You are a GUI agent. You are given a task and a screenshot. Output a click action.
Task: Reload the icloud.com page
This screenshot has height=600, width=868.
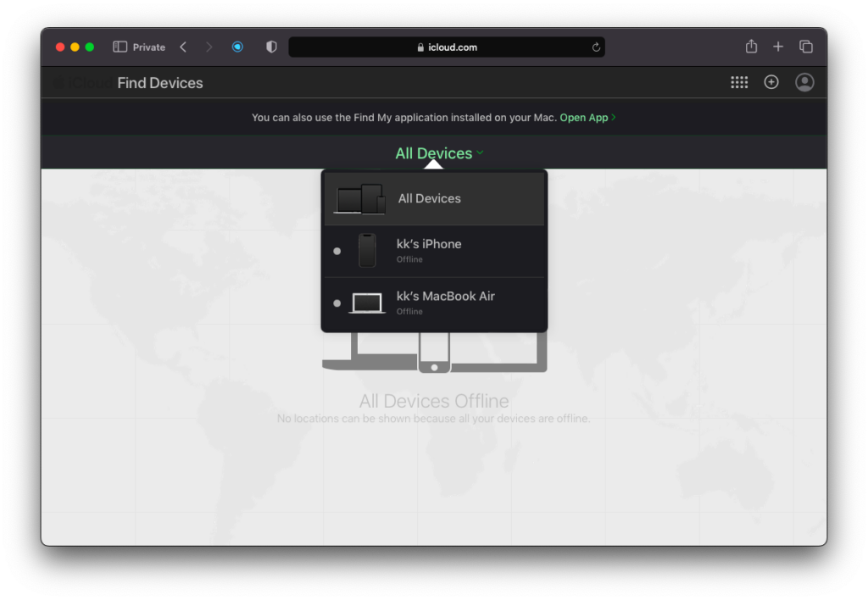596,47
